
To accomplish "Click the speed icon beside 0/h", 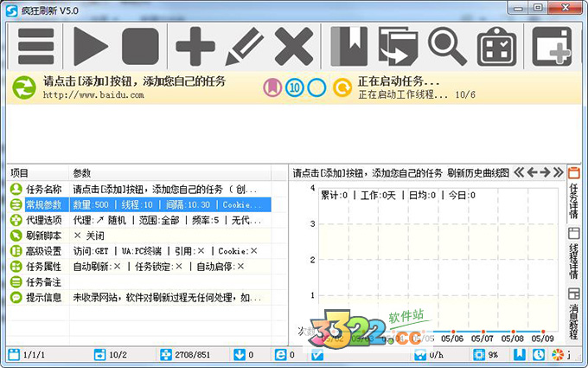I will tap(420, 354).
